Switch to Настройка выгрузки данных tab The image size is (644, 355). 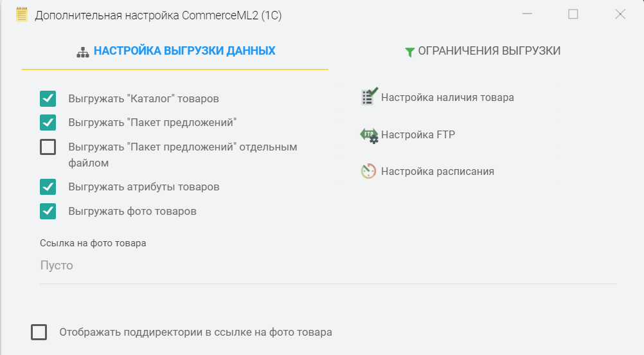(184, 51)
